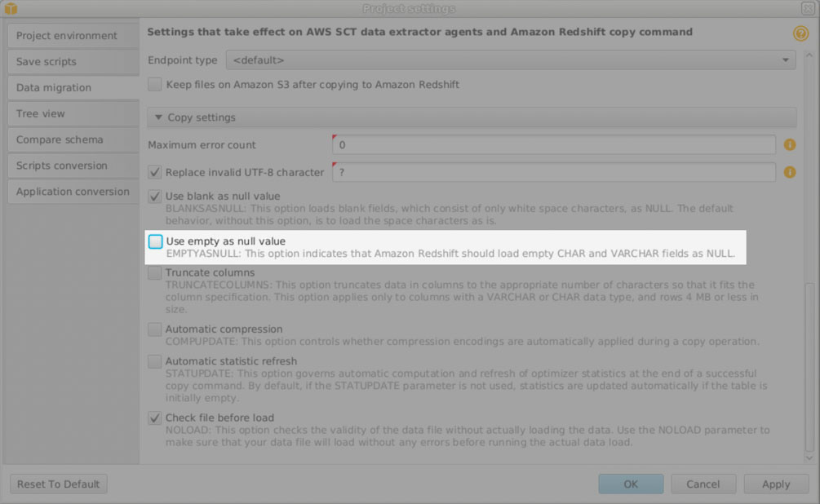The image size is (820, 504).
Task: Click the Maximum error count field
Action: [554, 145]
